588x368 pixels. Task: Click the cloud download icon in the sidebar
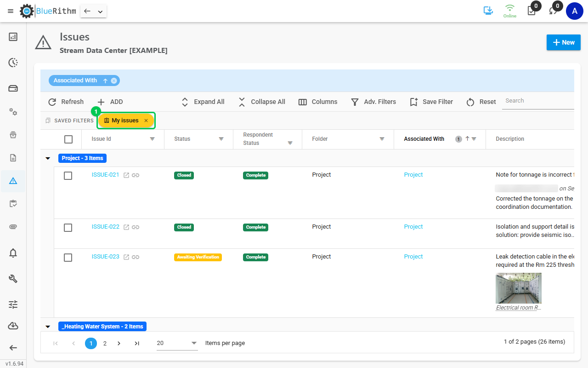[13, 326]
